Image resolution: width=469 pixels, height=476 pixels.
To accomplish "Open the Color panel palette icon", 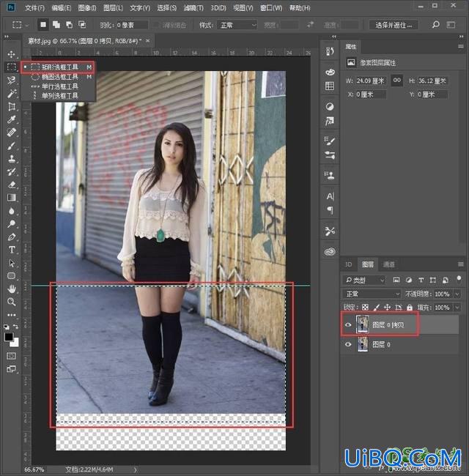I will 330,72.
